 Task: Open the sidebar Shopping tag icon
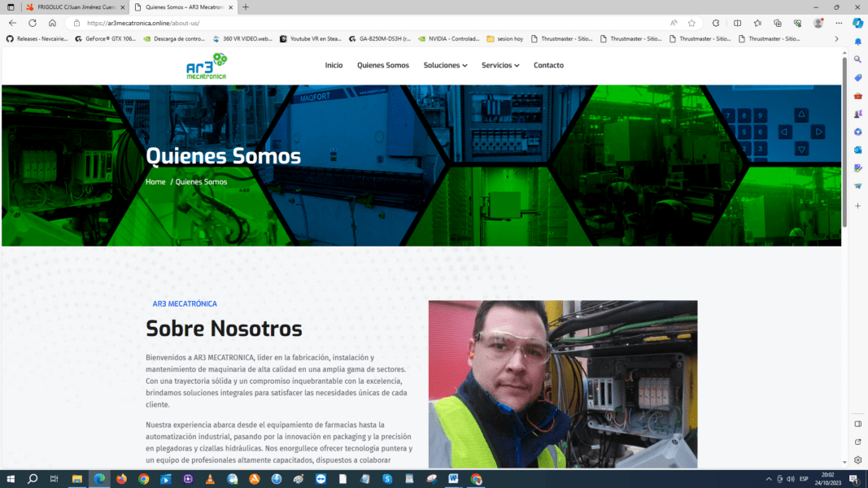click(x=857, y=78)
